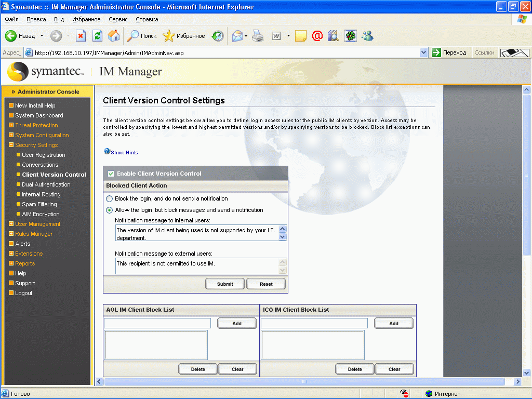This screenshot has height=399, width=532.
Task: Expand Extensions menu node
Action: tap(11, 253)
